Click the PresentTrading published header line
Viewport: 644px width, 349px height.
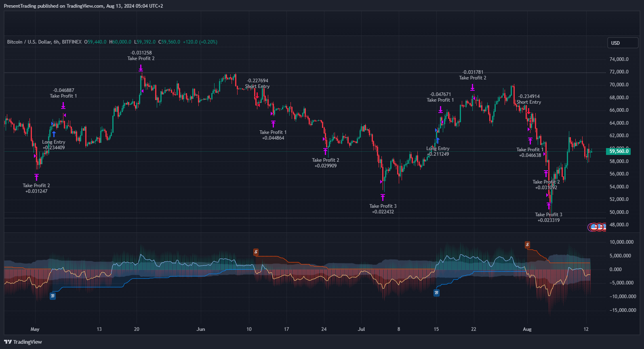click(83, 6)
